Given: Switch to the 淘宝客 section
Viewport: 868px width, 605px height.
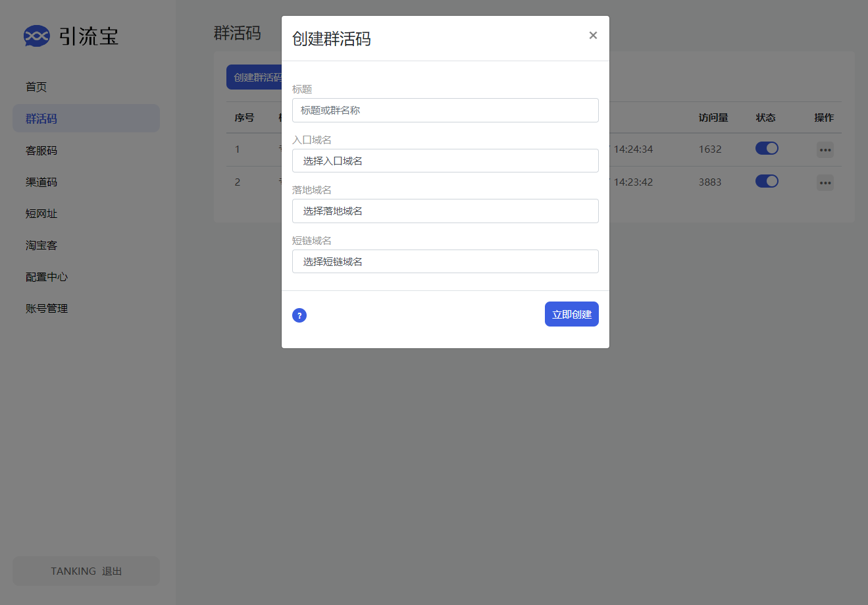Looking at the screenshot, I should coord(41,244).
